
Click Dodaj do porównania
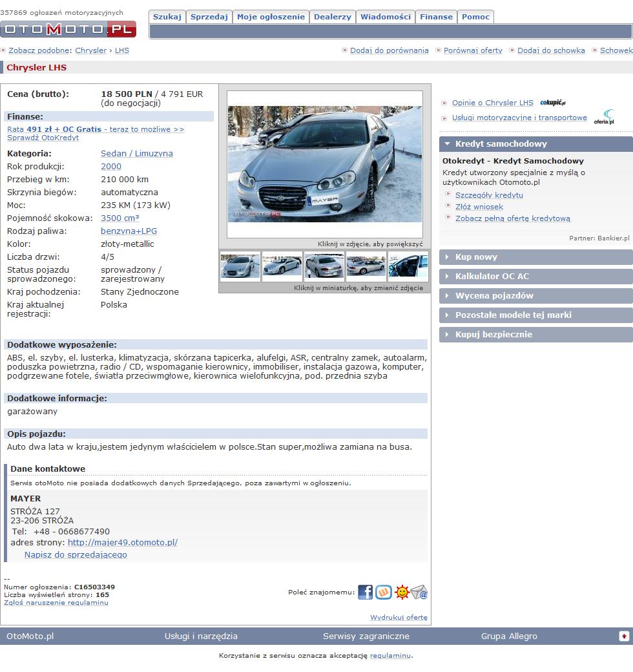pyautogui.click(x=389, y=50)
